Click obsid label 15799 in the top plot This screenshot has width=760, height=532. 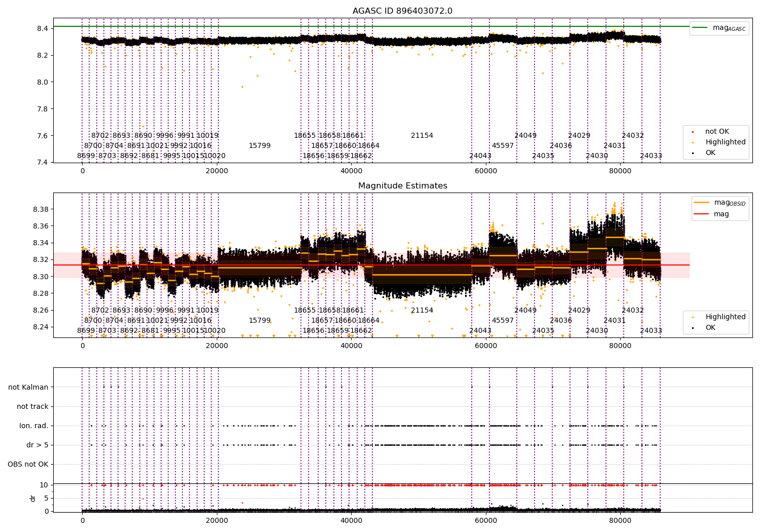coord(259,146)
